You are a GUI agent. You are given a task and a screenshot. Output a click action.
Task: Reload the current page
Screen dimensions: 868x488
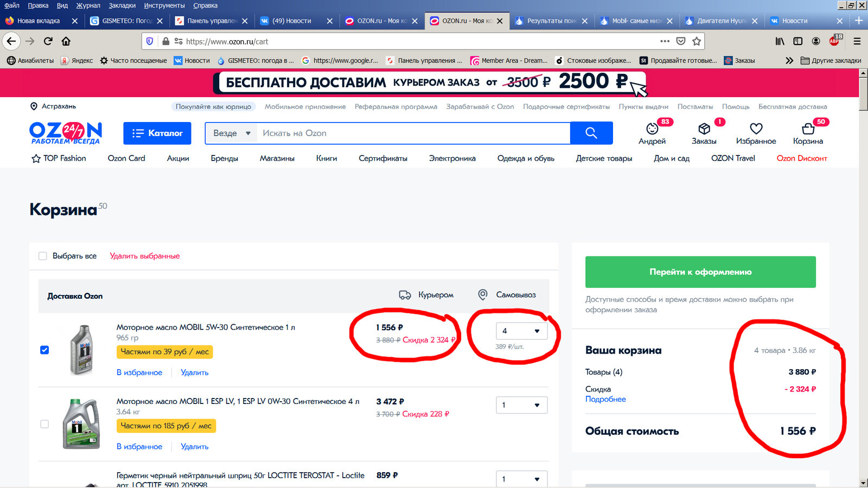click(x=48, y=41)
